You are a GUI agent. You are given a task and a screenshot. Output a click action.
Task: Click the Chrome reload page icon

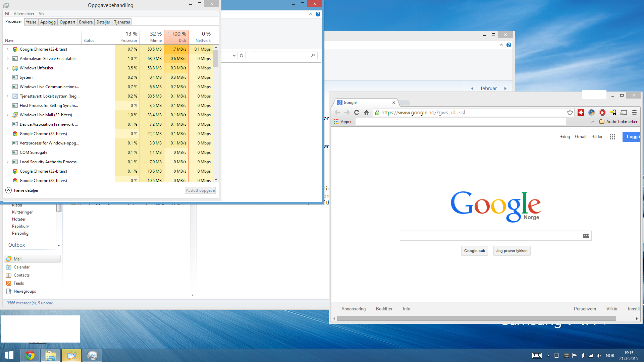[357, 113]
